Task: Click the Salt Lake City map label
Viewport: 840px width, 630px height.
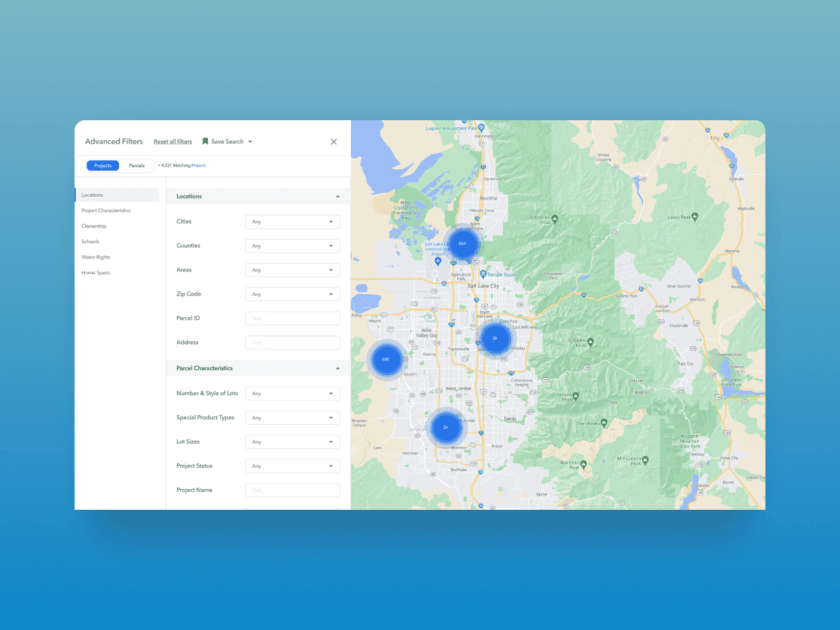Action: coord(484,285)
